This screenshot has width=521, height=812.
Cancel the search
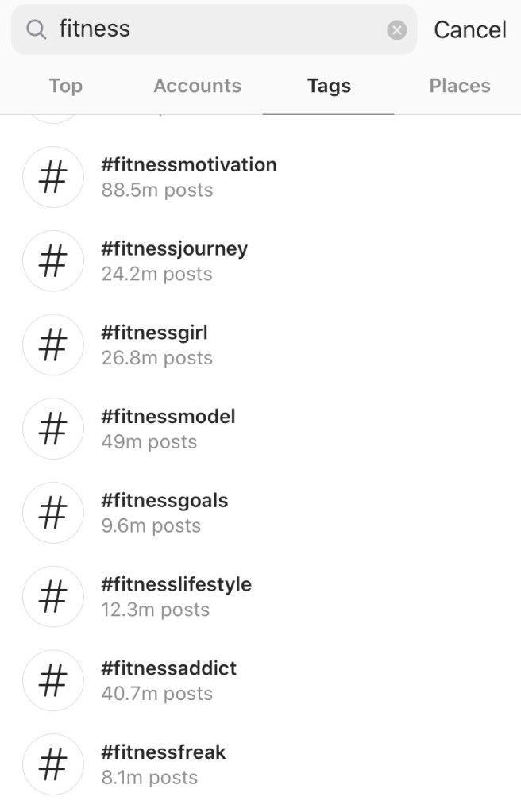coord(469,30)
